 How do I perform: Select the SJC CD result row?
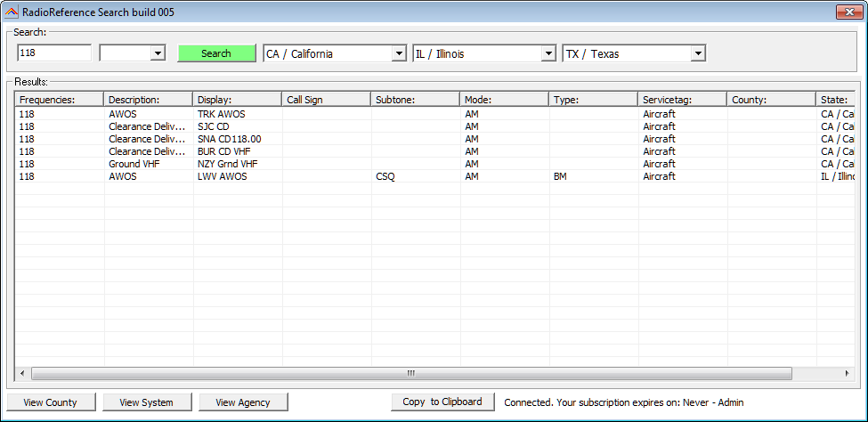(x=434, y=126)
